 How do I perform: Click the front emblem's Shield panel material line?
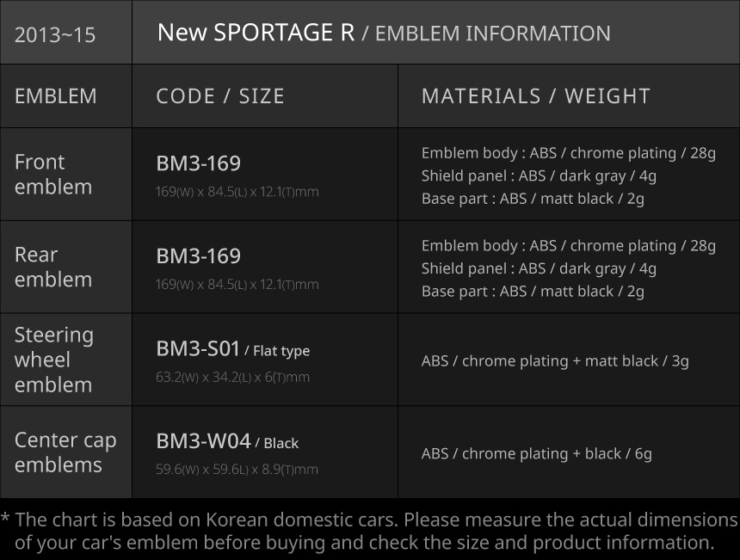[x=539, y=175]
